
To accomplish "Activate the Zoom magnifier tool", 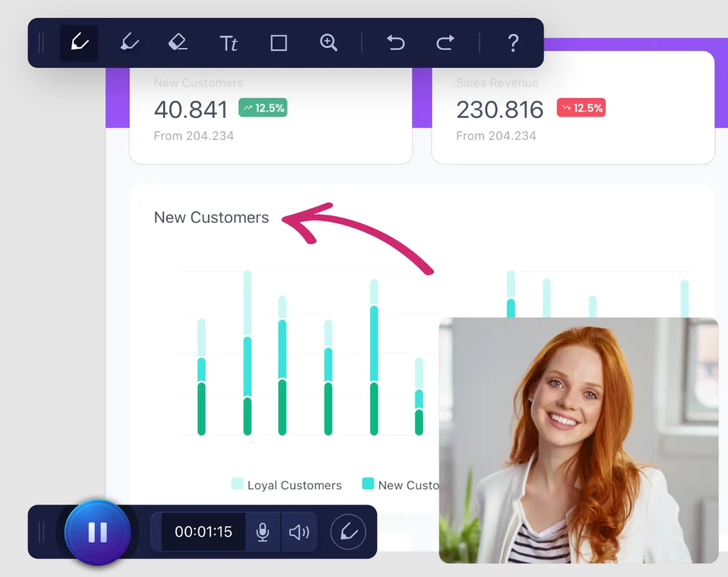I will pyautogui.click(x=328, y=43).
